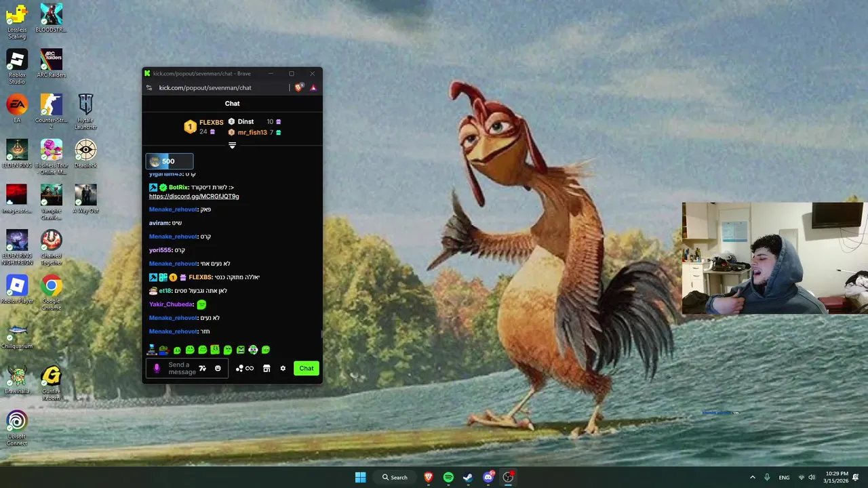Click the Brave Shields lion icon
868x488 pixels.
point(299,87)
